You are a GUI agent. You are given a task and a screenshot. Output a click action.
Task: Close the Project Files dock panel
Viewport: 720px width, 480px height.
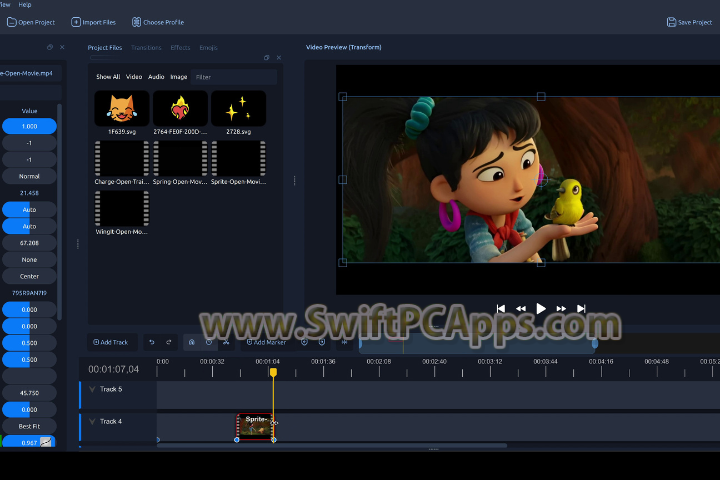click(x=279, y=58)
